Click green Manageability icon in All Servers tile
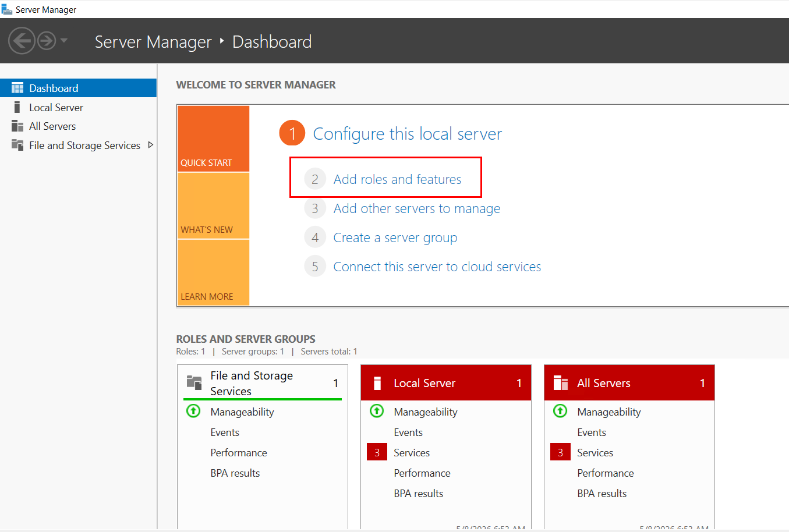This screenshot has height=532, width=789. 560,411
